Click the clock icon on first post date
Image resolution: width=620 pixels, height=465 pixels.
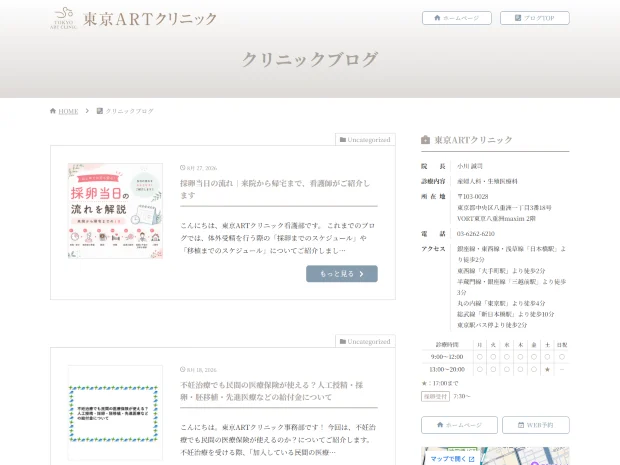pyautogui.click(x=183, y=168)
